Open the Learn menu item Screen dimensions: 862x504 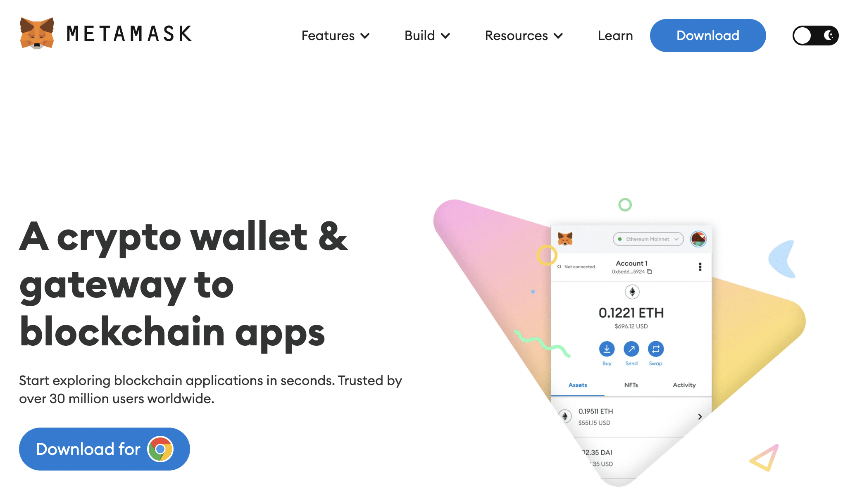615,36
